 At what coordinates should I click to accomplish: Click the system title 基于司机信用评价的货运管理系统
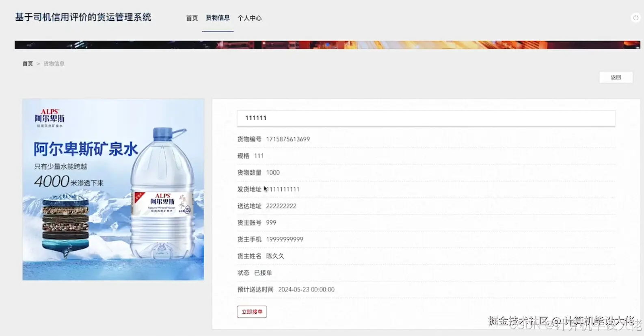click(83, 17)
